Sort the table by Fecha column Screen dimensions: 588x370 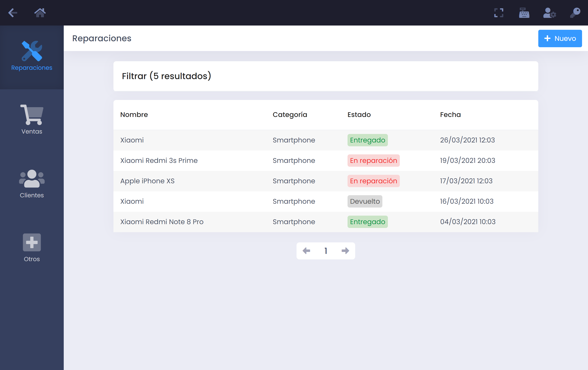450,115
